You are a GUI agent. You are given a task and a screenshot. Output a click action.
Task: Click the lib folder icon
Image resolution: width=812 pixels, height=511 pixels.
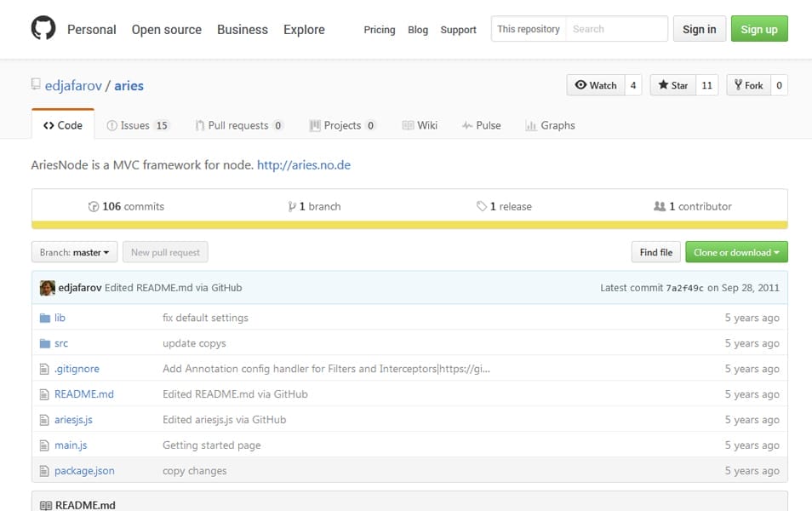point(45,318)
